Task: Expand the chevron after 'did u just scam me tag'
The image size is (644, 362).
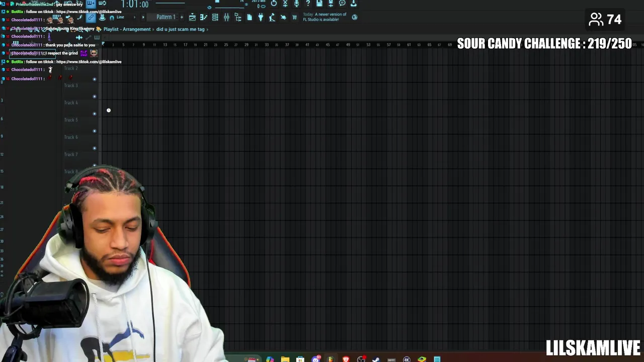Action: click(x=208, y=29)
